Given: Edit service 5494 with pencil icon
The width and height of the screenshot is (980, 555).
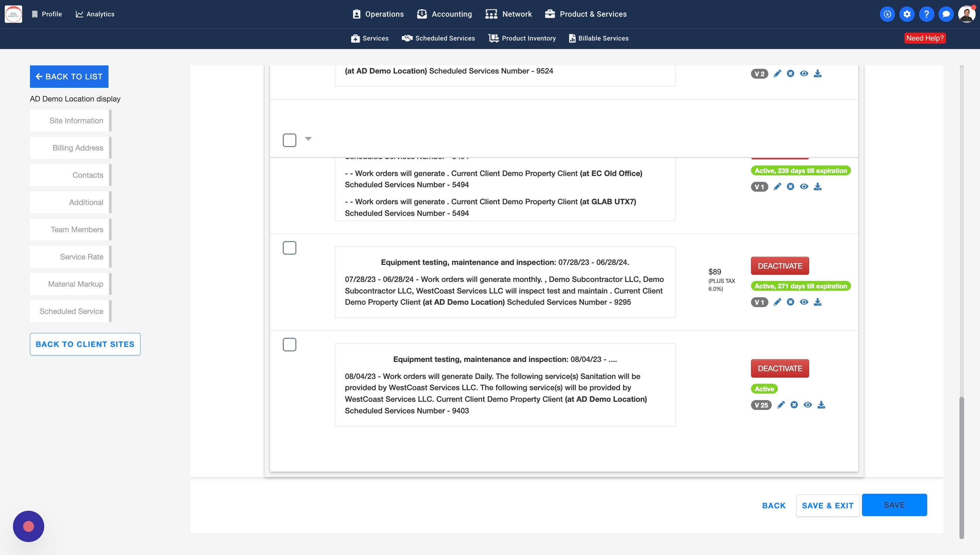Looking at the screenshot, I should 777,186.
